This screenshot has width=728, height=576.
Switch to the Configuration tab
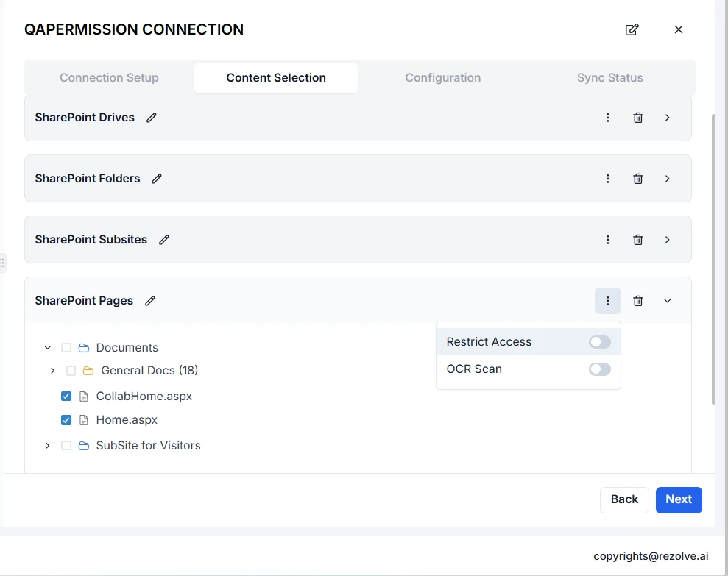(x=442, y=78)
